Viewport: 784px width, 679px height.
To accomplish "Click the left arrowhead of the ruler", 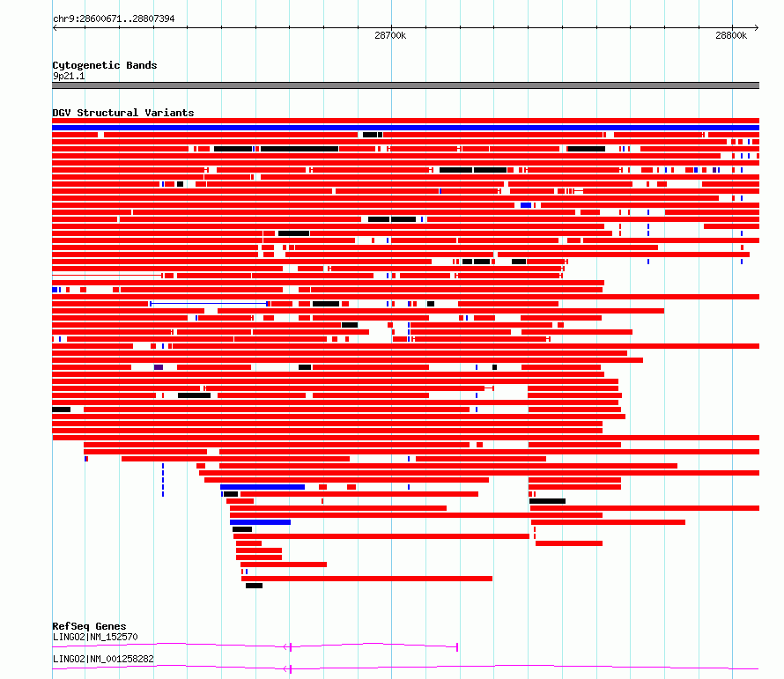I will 55,28.
